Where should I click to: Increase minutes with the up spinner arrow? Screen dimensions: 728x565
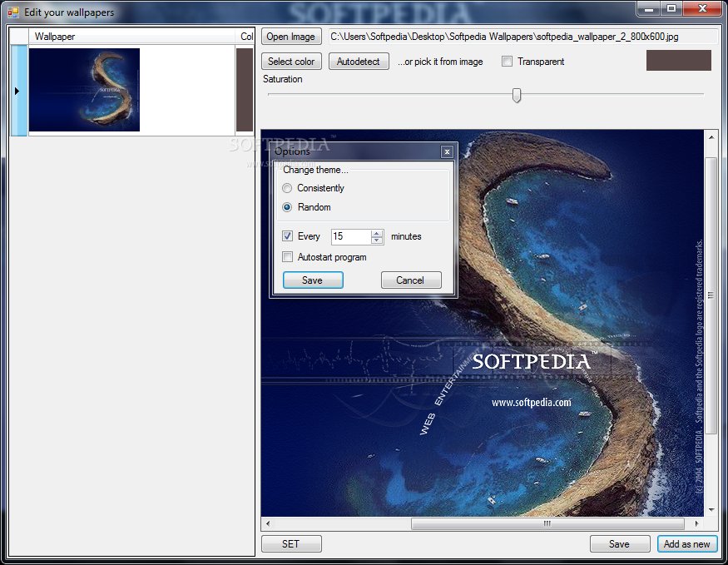[377, 233]
